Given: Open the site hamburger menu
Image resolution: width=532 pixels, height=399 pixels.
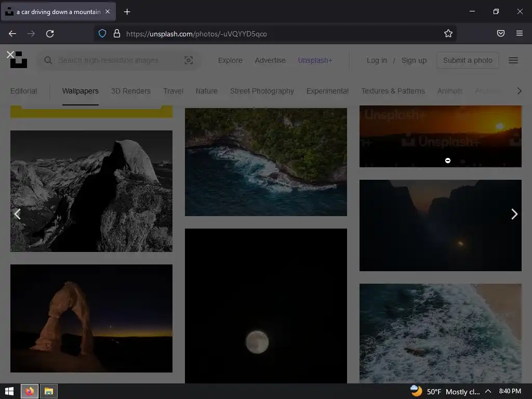Looking at the screenshot, I should (x=513, y=60).
